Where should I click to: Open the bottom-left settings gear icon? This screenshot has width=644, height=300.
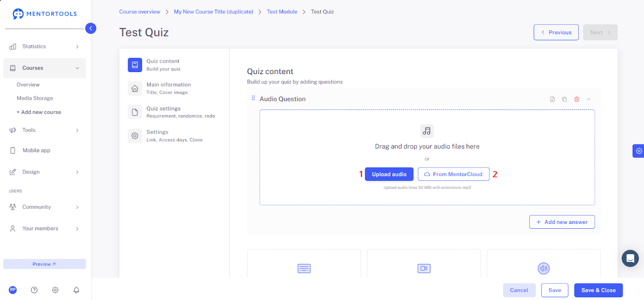[56, 290]
